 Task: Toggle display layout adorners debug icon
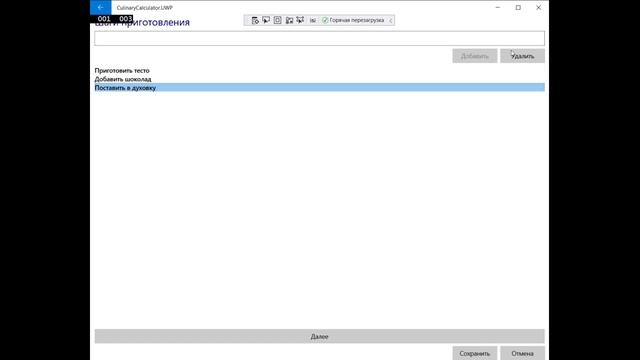[278, 20]
